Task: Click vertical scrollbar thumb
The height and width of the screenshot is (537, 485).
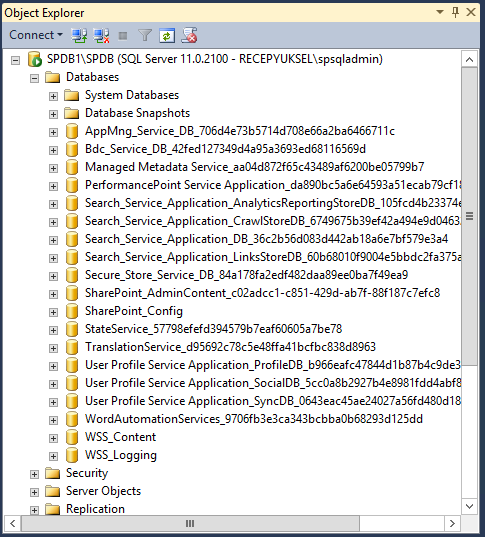Action: pos(469,216)
